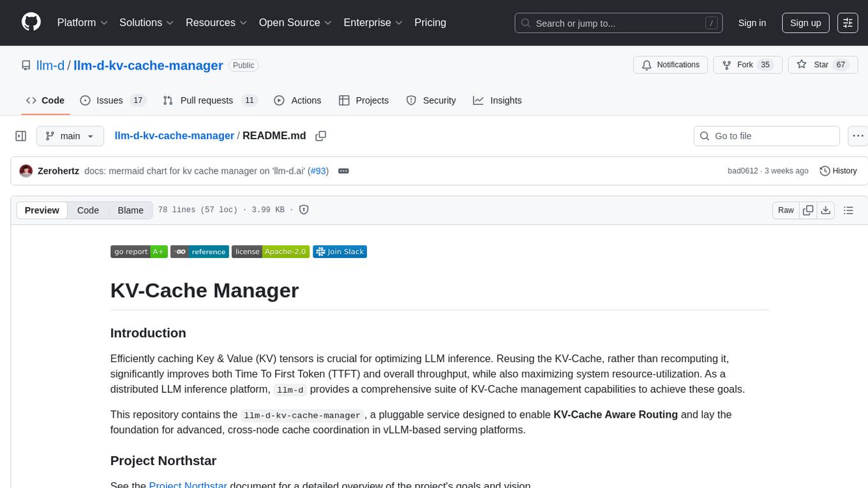Copy the README.md file path
Image resolution: width=868 pixels, height=488 pixels.
pyautogui.click(x=321, y=136)
